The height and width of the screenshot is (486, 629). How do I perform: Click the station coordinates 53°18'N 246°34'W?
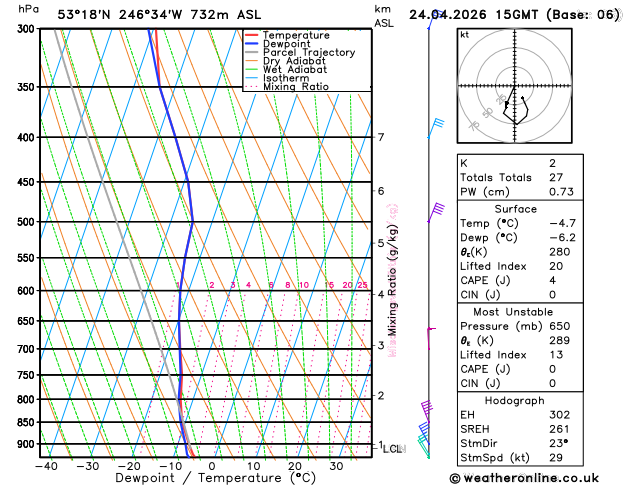(x=120, y=15)
